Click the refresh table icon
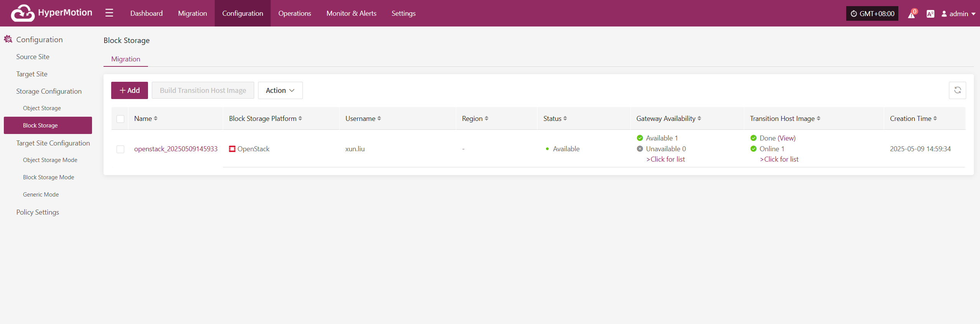The width and height of the screenshot is (980, 324). 957,90
